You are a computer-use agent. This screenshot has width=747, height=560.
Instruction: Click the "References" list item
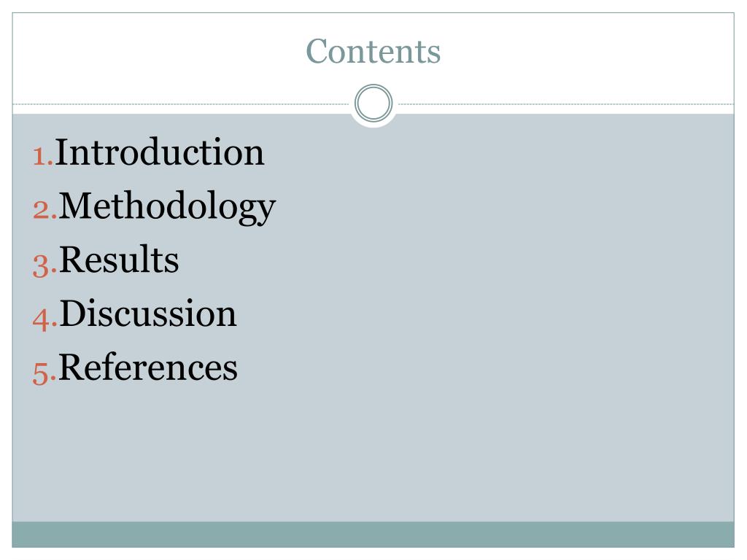coord(147,367)
